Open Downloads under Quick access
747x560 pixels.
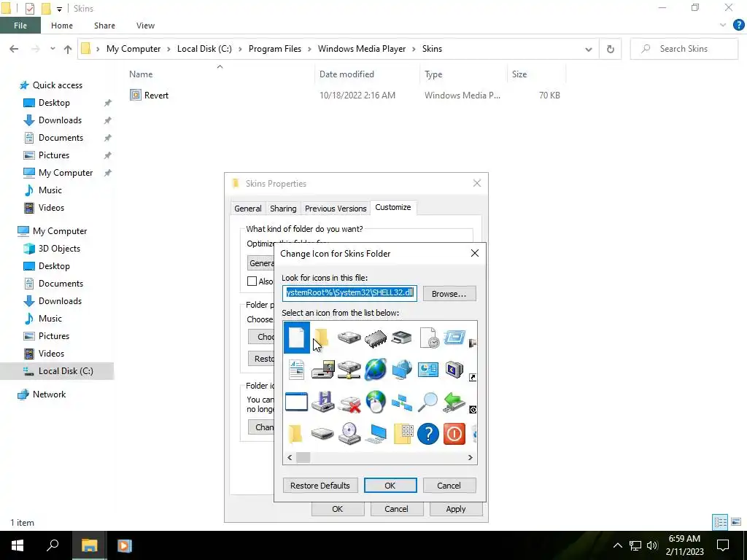(60, 120)
